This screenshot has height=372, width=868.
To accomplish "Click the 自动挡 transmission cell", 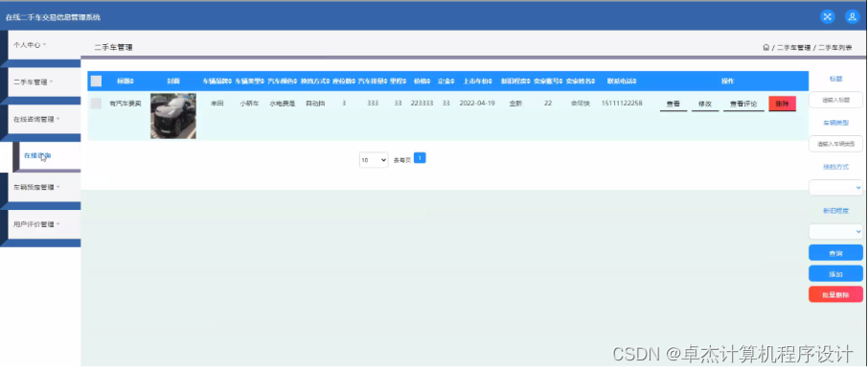I will [x=315, y=104].
